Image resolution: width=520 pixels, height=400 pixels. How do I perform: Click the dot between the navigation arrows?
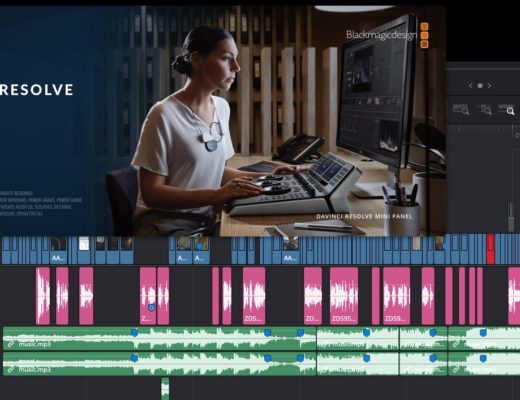(480, 86)
